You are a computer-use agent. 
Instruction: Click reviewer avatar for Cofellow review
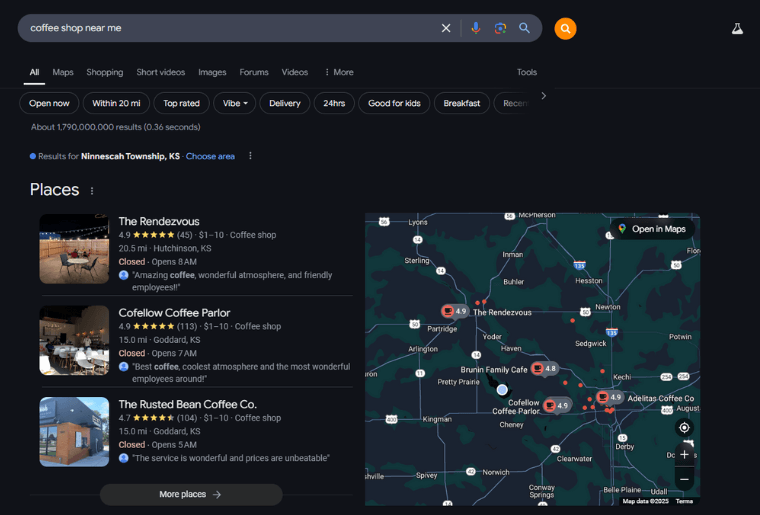click(x=124, y=367)
